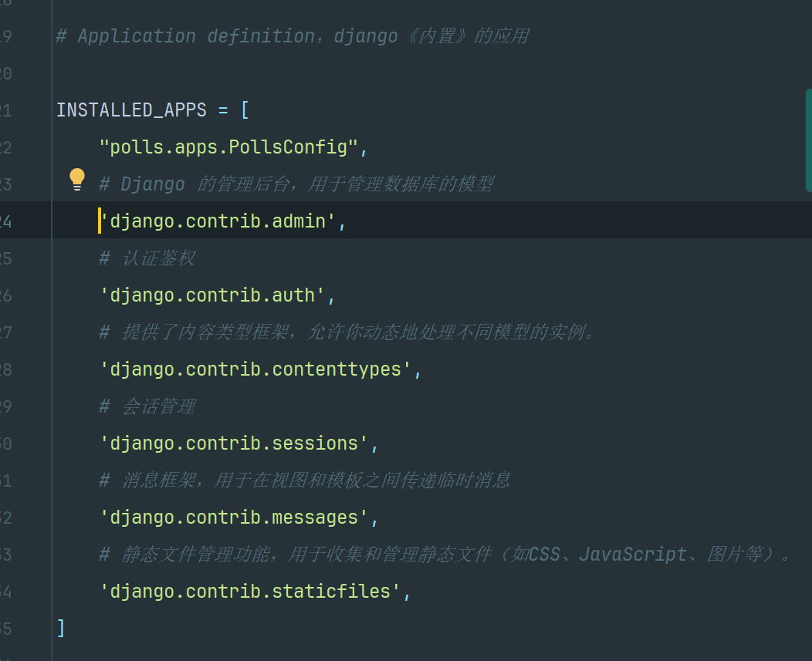Viewport: 812px width, 661px height.
Task: Click the 'django.contrib.sessions' string
Action: pyautogui.click(x=234, y=443)
